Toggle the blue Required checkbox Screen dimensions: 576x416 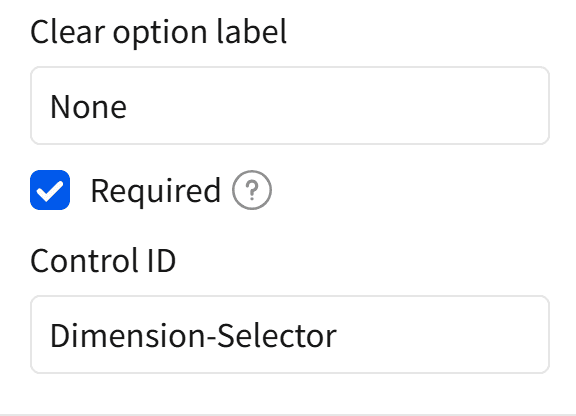point(50,190)
